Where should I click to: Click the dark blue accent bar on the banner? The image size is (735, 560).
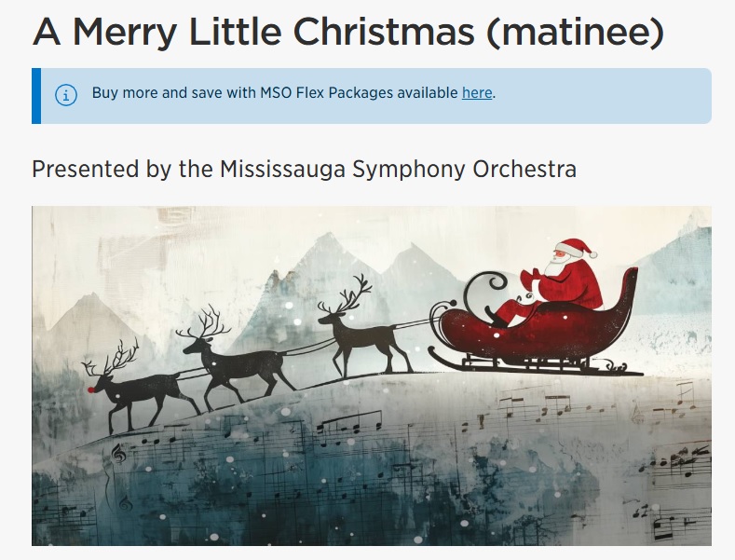tap(36, 95)
